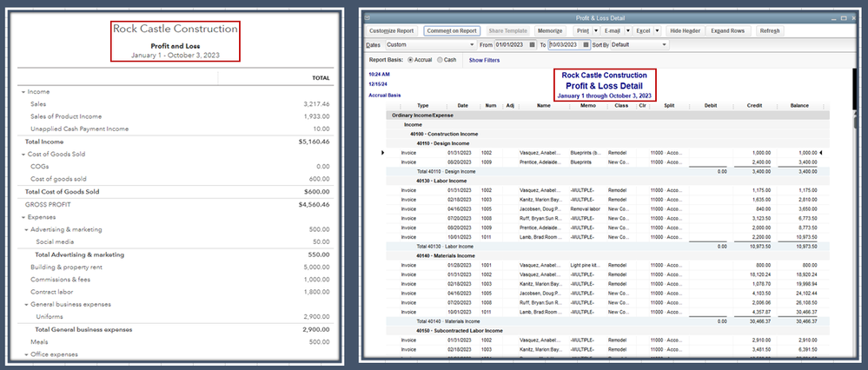
Task: Click the E-mail button
Action: 613,31
